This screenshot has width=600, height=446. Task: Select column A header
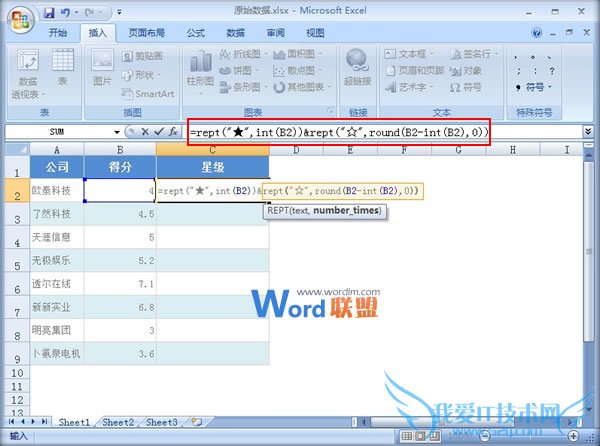(x=57, y=150)
